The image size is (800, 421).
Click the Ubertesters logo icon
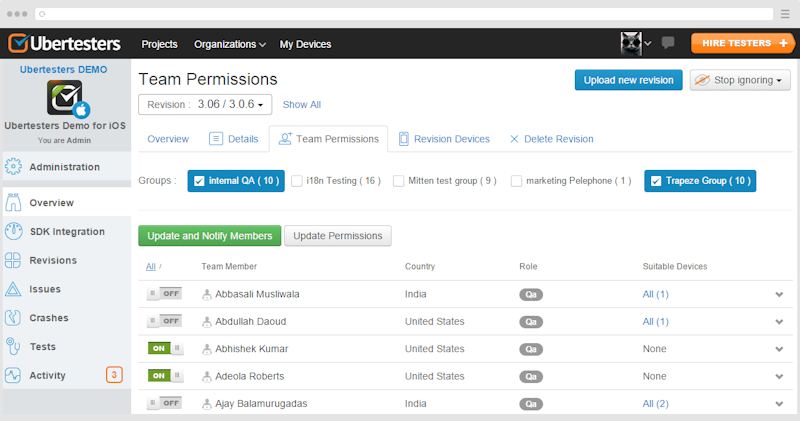(x=20, y=44)
